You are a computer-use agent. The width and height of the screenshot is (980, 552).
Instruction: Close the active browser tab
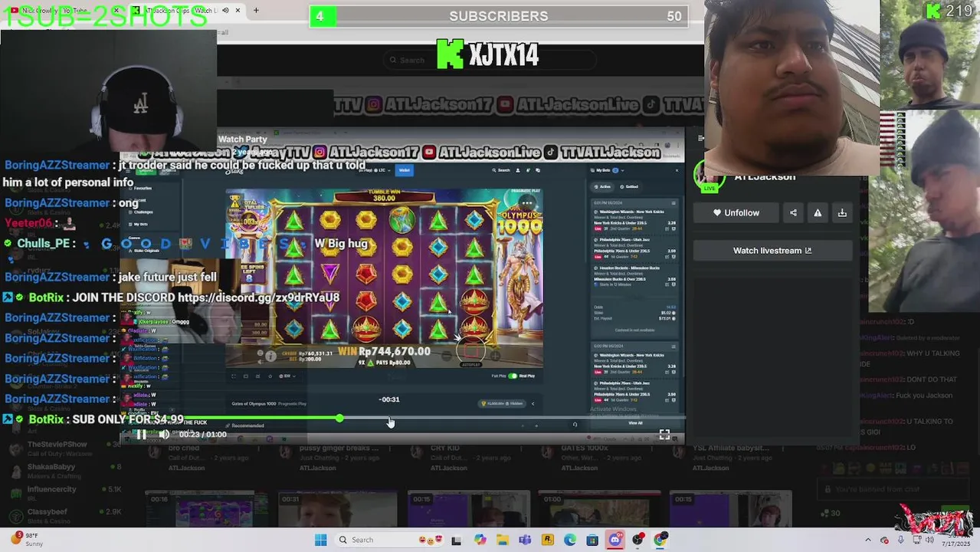238,10
